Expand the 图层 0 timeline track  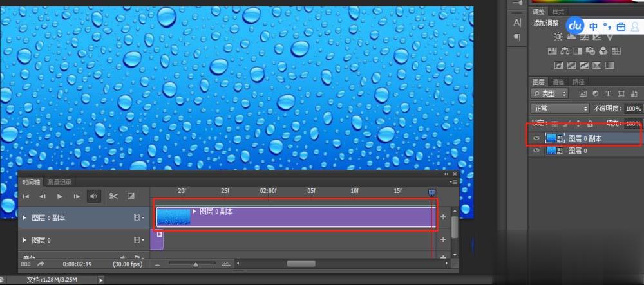(24, 240)
